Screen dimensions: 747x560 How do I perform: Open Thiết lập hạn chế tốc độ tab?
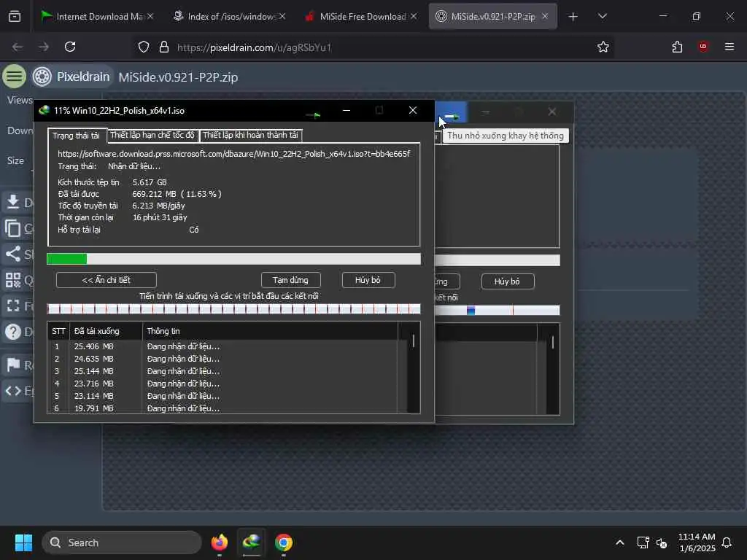(152, 135)
